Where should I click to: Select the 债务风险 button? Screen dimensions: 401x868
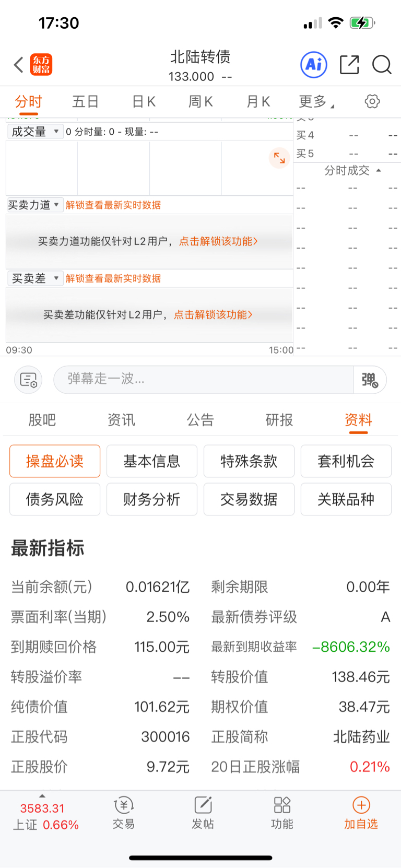point(55,499)
